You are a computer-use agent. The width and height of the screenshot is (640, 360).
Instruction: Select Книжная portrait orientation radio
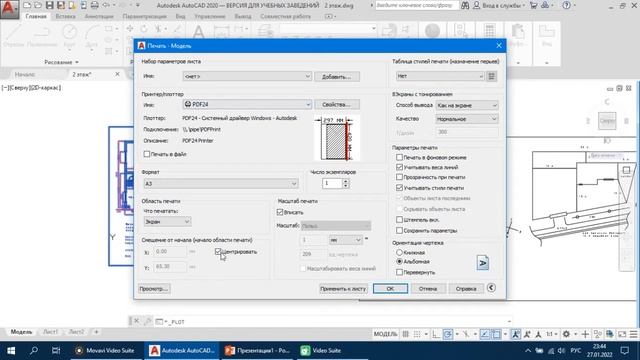click(400, 253)
